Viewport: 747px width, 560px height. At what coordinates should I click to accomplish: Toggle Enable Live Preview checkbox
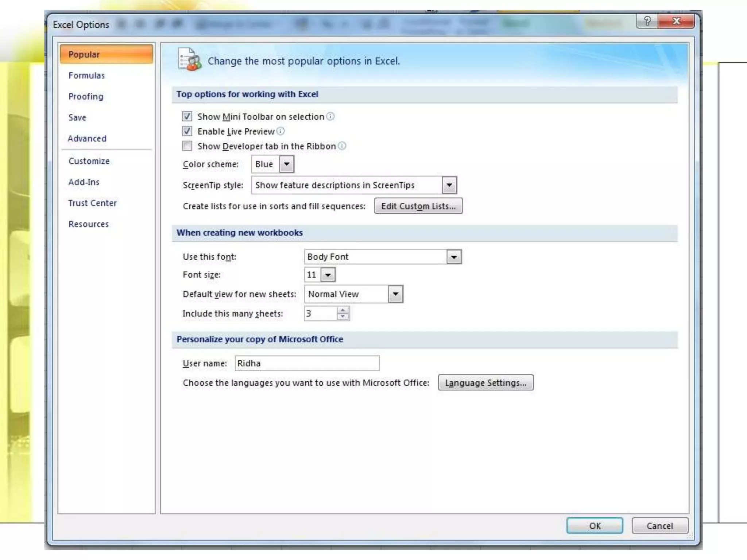[x=187, y=131]
